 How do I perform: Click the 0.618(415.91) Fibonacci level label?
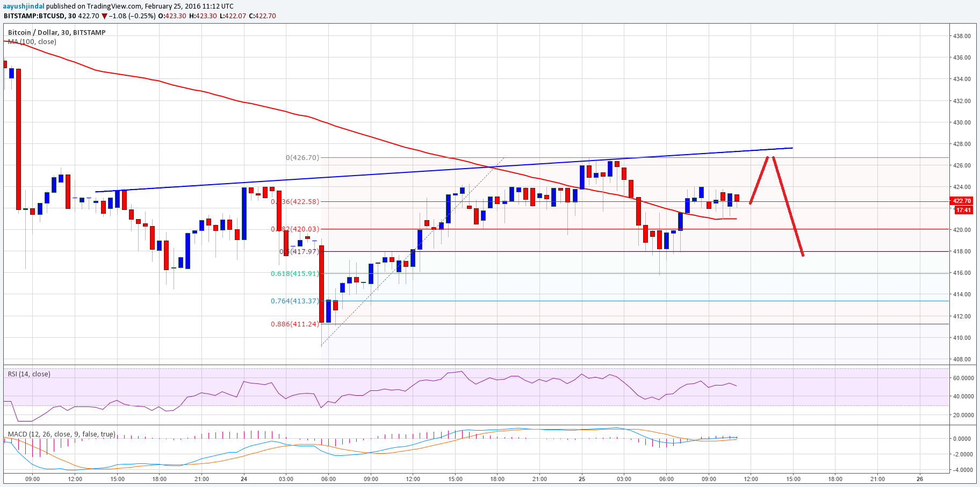295,274
